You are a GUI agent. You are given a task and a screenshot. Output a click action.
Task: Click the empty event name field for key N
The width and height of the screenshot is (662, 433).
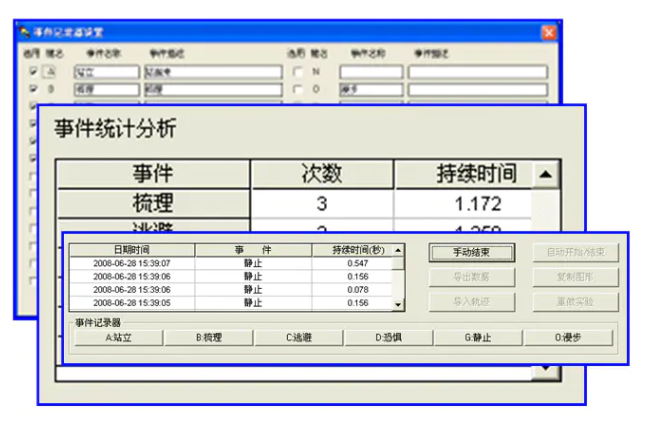pos(371,72)
